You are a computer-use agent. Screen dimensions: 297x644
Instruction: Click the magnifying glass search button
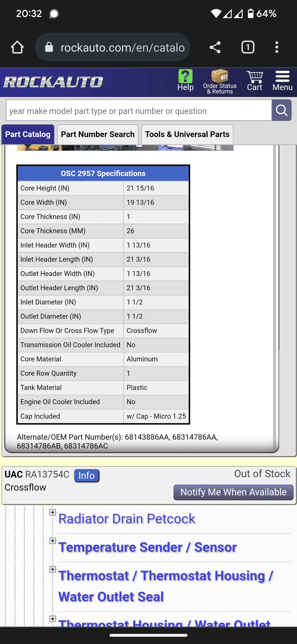coord(282,110)
